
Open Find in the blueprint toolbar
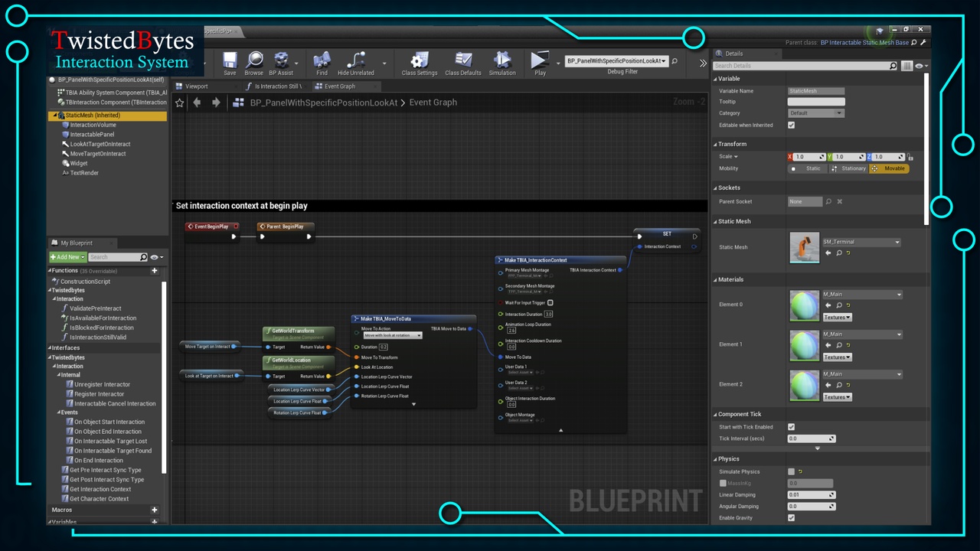pos(322,63)
